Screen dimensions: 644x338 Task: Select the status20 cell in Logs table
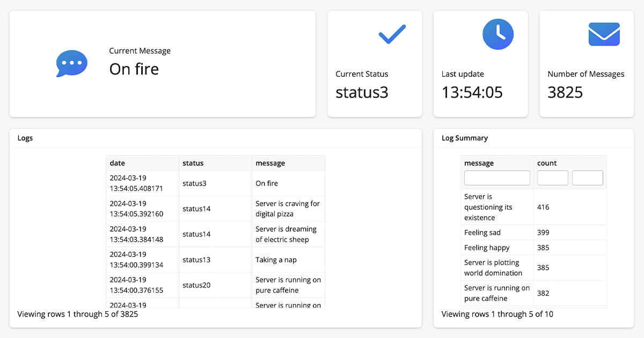click(x=196, y=285)
